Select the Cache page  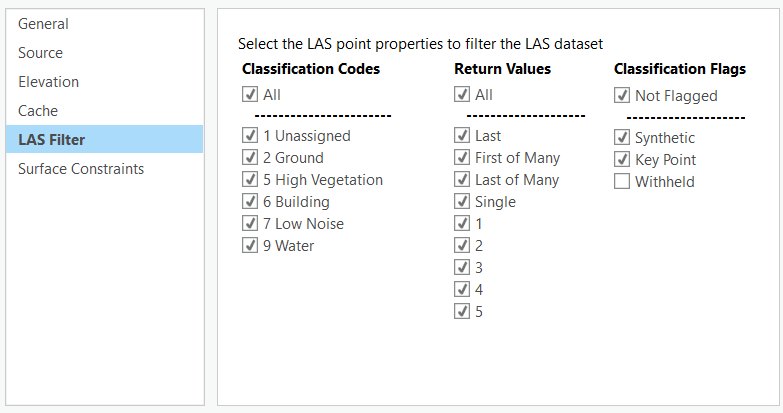38,111
